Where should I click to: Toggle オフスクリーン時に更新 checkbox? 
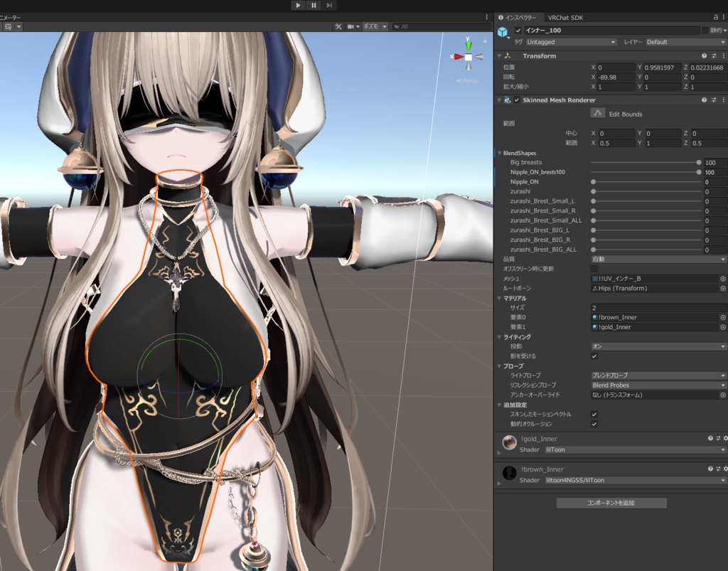click(x=594, y=269)
